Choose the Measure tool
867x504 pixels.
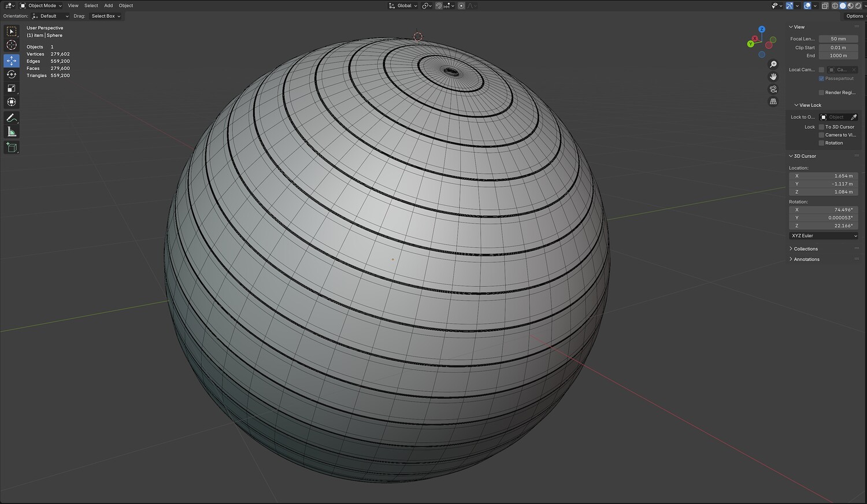pyautogui.click(x=12, y=132)
